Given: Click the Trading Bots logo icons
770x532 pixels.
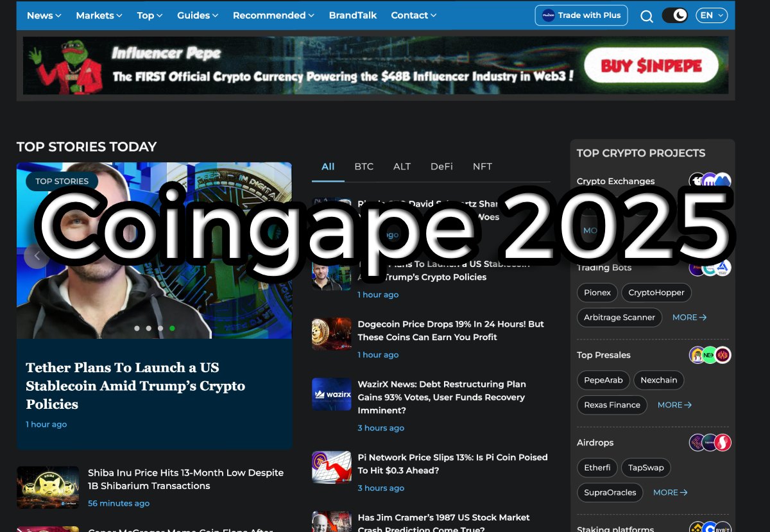Looking at the screenshot, I should (x=710, y=268).
